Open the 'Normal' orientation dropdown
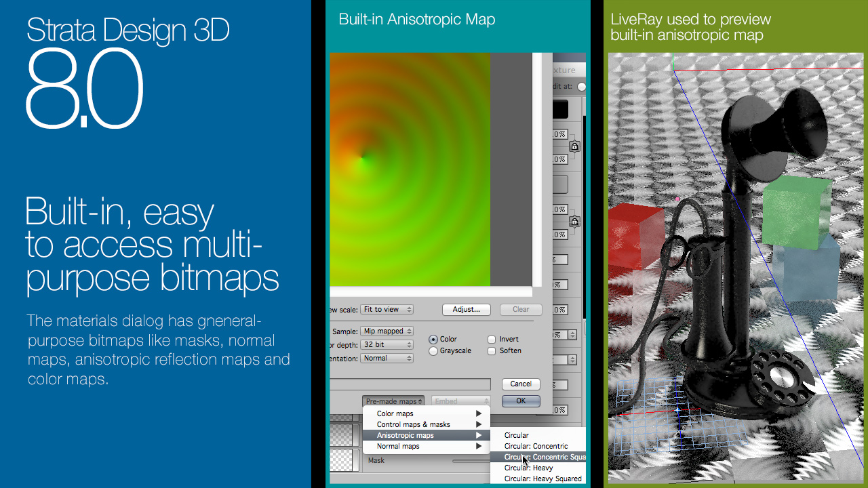 tap(387, 358)
